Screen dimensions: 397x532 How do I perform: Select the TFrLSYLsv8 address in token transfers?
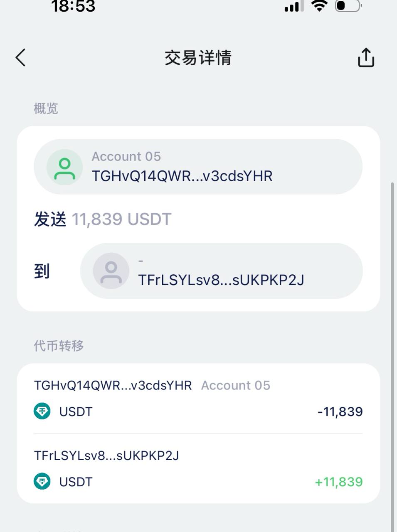106,456
